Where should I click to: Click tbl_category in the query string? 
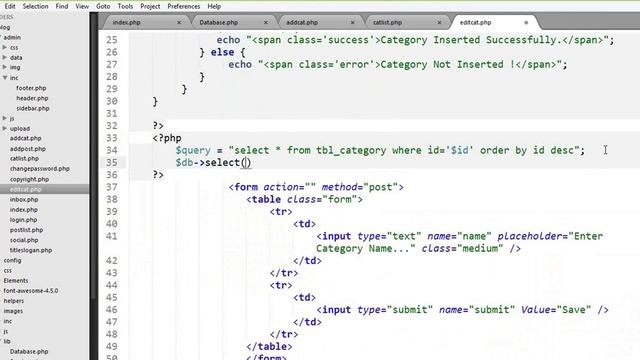(351, 150)
